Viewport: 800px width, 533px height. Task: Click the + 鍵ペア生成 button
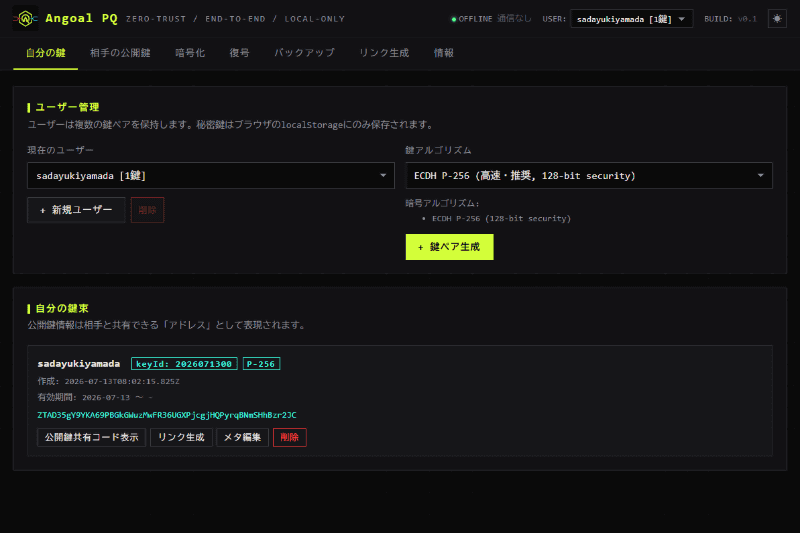[x=449, y=247]
